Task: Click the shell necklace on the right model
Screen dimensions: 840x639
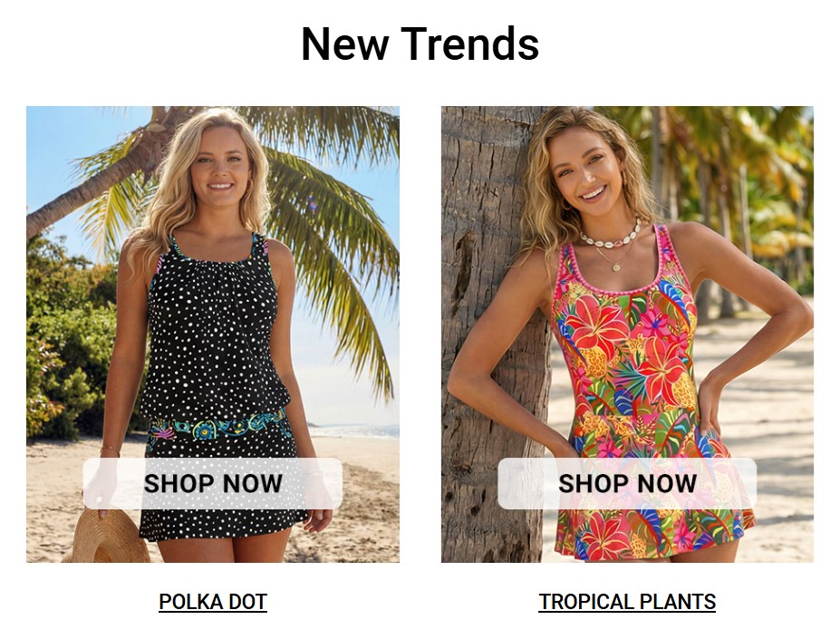Action: coord(611,237)
